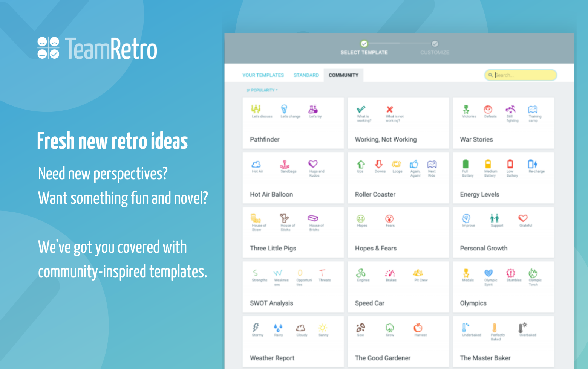Click the Defeats face icon

coord(488,109)
